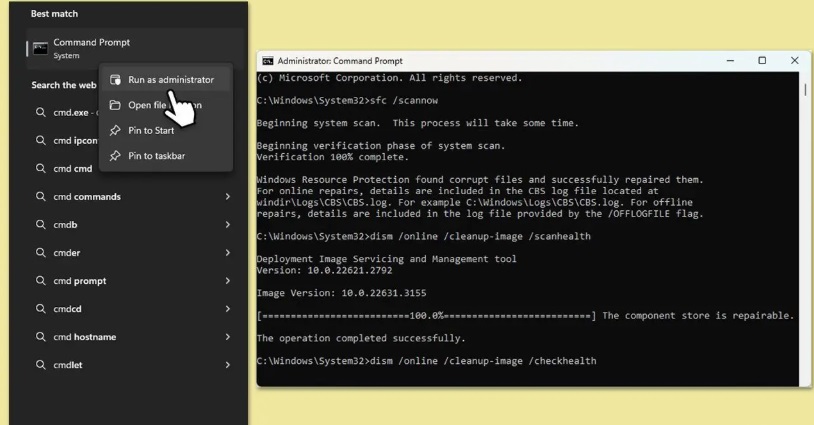Image resolution: width=814 pixels, height=425 pixels.
Task: Click the search icon beside cmdcd
Action: point(40,308)
